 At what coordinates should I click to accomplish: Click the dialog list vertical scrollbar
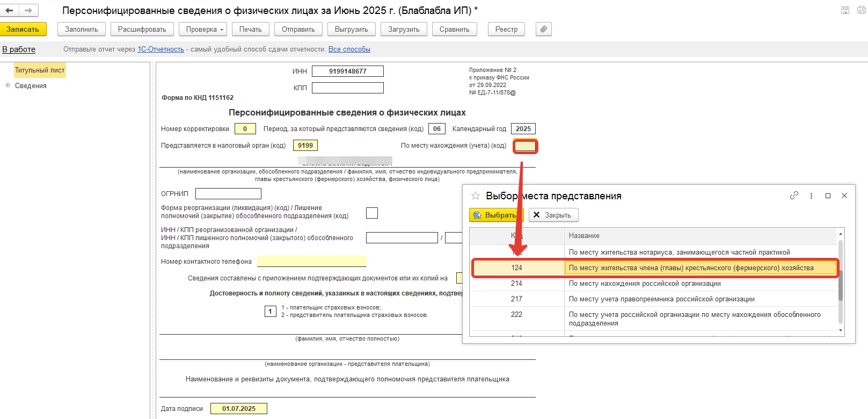pyautogui.click(x=840, y=285)
